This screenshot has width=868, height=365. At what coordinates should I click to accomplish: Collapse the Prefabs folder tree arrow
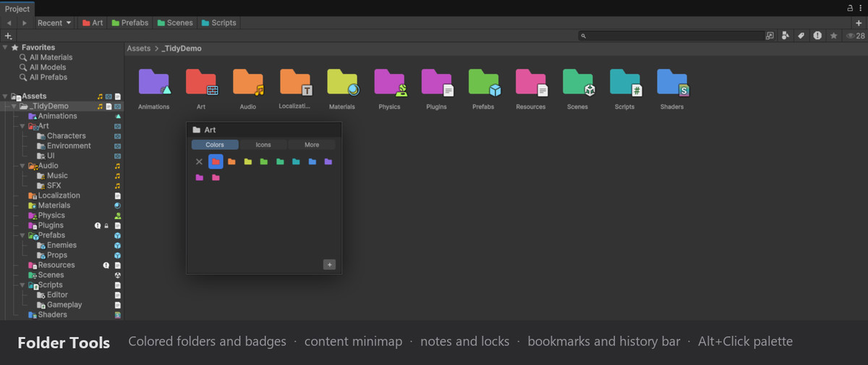pyautogui.click(x=22, y=235)
